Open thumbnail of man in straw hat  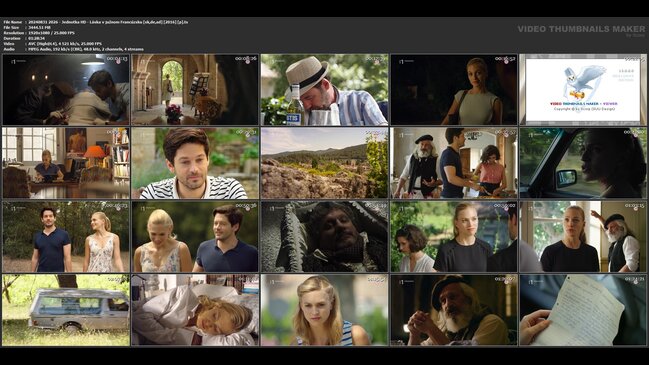(x=324, y=89)
